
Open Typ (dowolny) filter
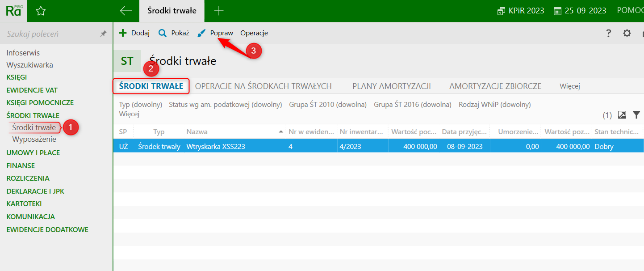[140, 105]
